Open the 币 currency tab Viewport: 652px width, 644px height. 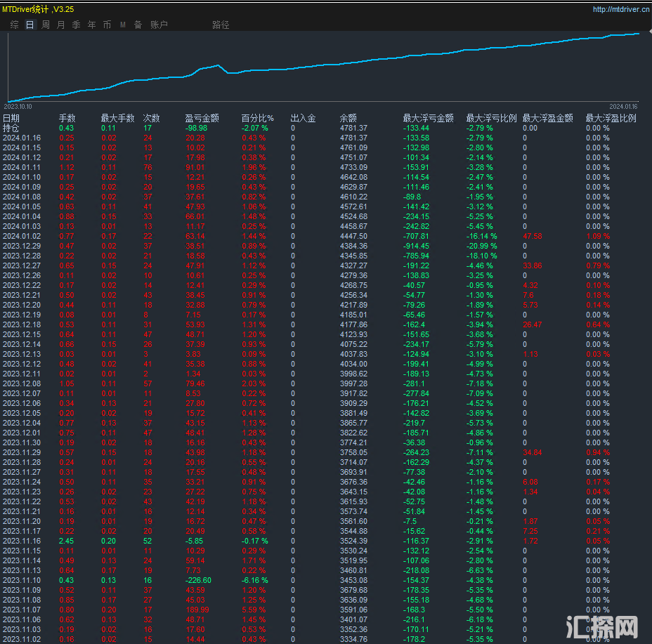(x=107, y=25)
